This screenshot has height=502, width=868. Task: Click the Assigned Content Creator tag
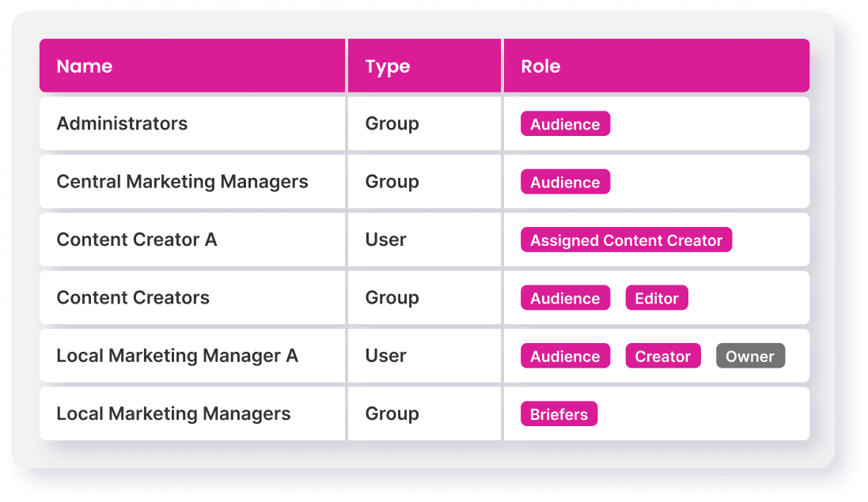click(x=626, y=240)
